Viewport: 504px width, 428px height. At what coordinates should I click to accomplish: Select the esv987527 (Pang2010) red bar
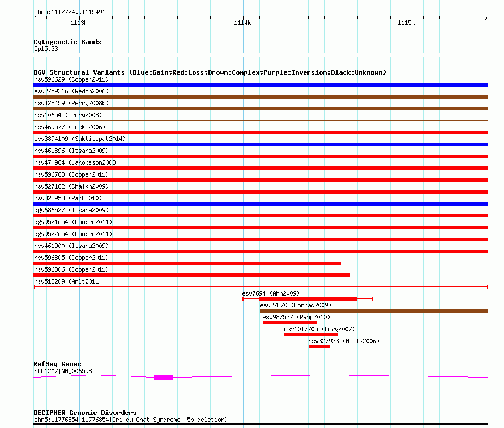click(x=289, y=323)
